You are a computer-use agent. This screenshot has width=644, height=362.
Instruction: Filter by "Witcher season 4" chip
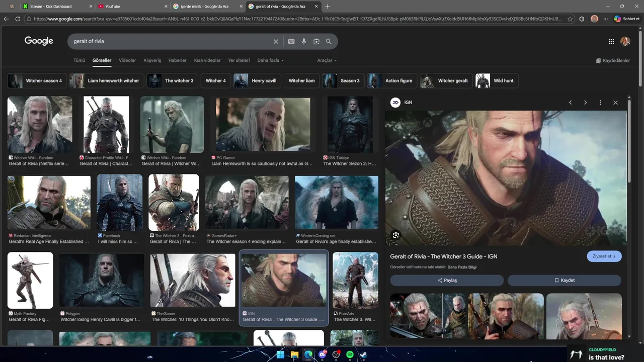pos(36,80)
